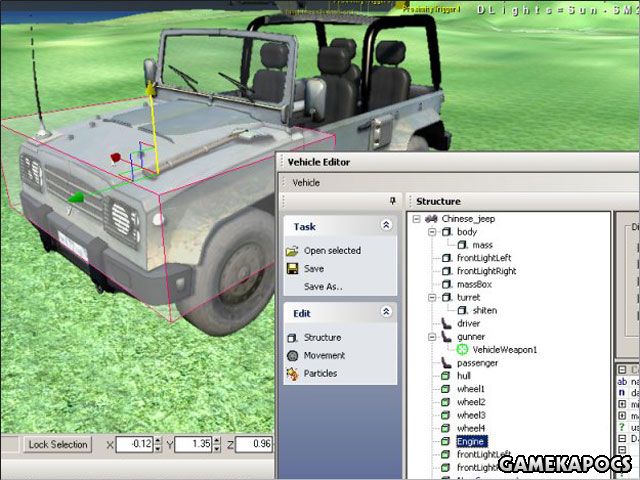Open the Vehicle menu
This screenshot has width=640, height=480.
(x=306, y=183)
